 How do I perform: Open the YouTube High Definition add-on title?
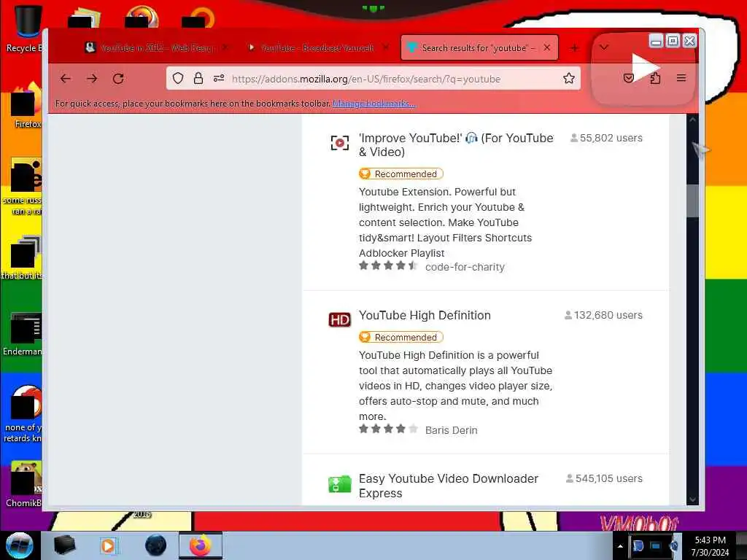coord(425,315)
